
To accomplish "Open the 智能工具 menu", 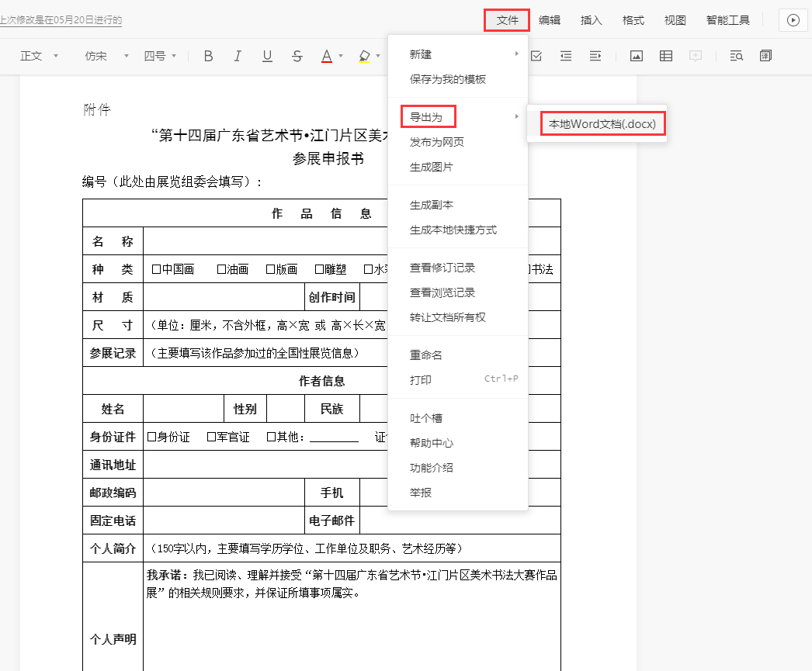I will (727, 21).
